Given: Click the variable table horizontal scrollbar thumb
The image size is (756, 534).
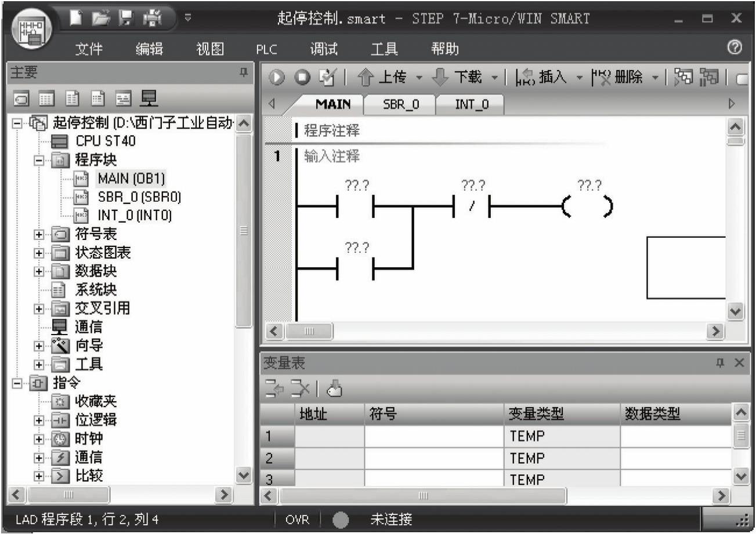Looking at the screenshot, I should 423,496.
